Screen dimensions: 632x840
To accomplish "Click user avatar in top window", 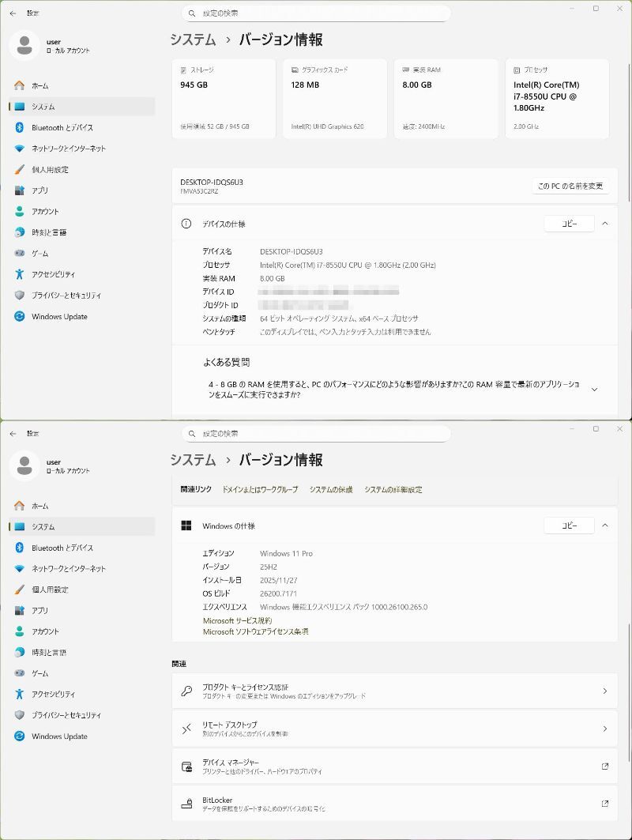I will click(24, 46).
